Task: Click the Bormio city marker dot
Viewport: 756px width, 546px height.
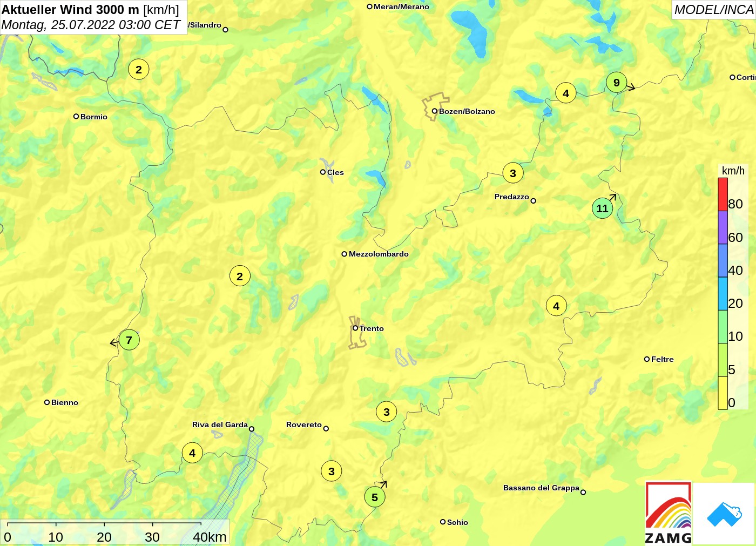Action: tap(76, 116)
